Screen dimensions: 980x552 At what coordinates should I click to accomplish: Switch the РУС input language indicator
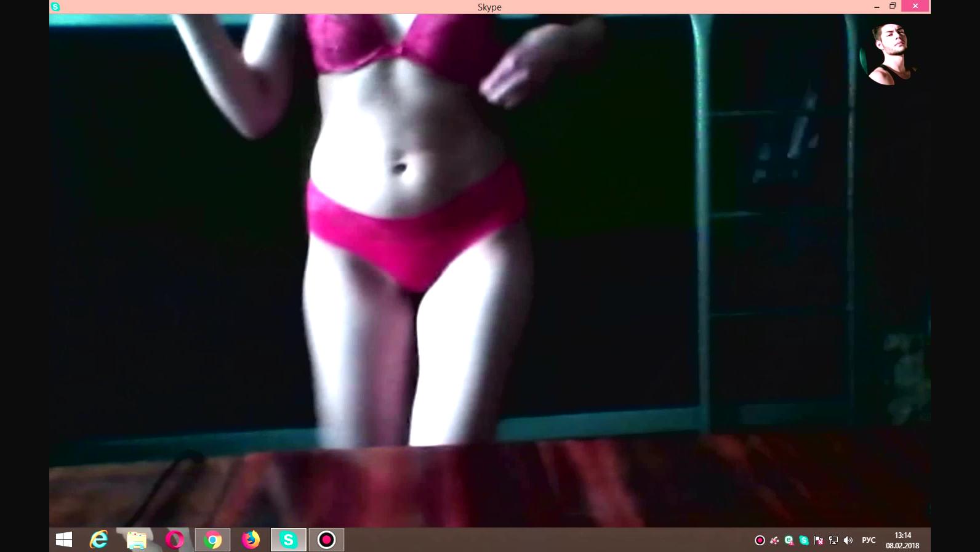(x=869, y=540)
